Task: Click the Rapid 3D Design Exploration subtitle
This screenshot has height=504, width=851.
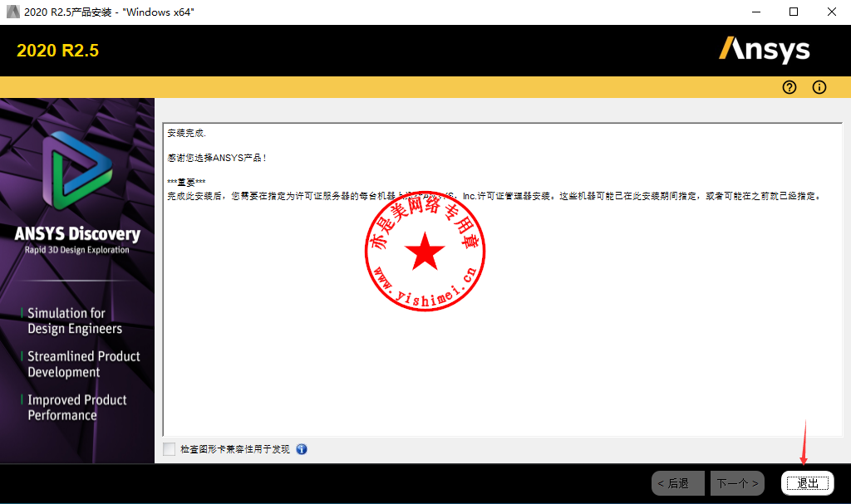Action: pyautogui.click(x=77, y=250)
